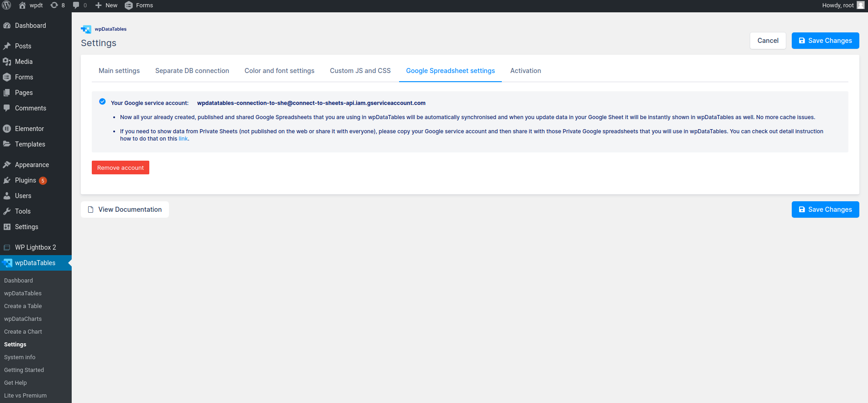This screenshot has width=868, height=403.
Task: Click the Tools wrench icon
Action: (7, 211)
